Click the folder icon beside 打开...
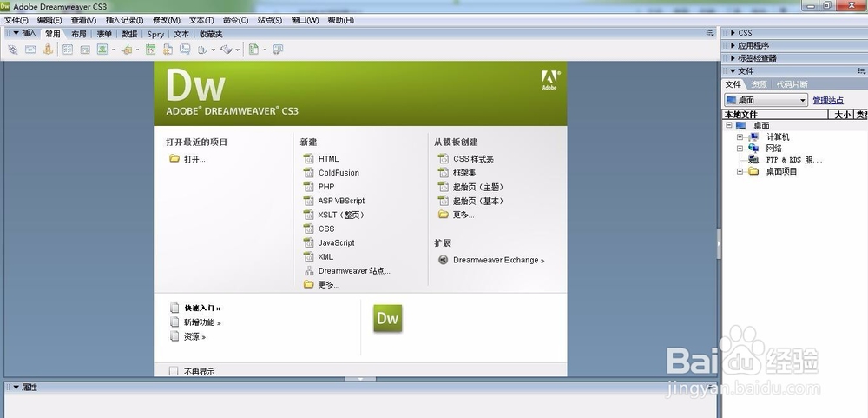The height and width of the screenshot is (418, 868). (x=174, y=159)
